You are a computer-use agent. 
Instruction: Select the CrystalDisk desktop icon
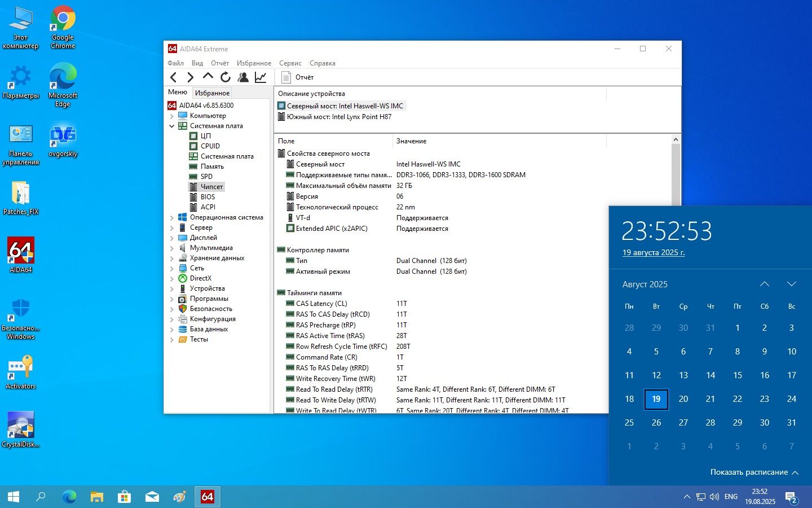[21, 430]
